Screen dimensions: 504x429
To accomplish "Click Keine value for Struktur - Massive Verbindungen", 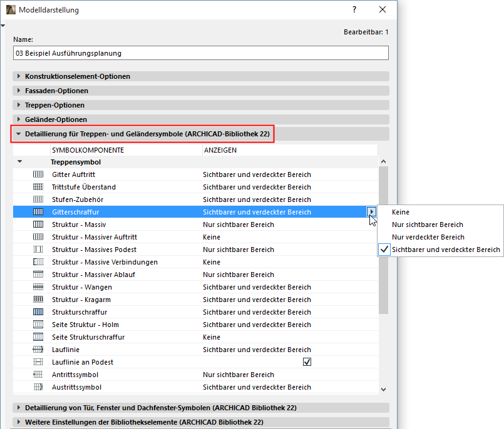I will [x=212, y=262].
